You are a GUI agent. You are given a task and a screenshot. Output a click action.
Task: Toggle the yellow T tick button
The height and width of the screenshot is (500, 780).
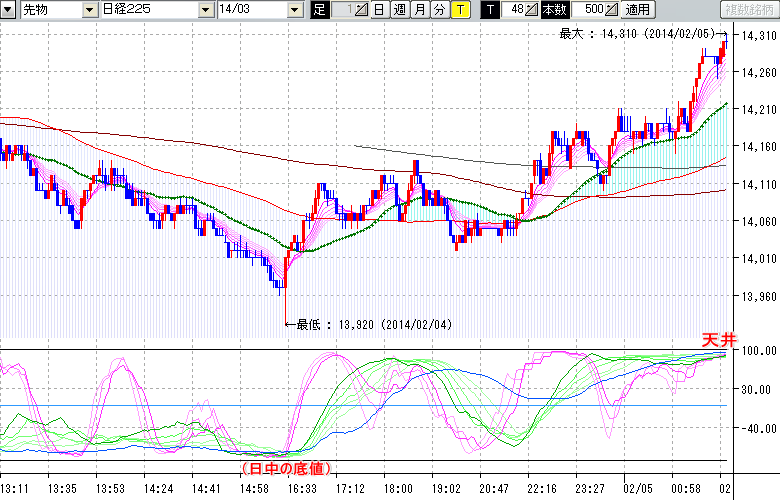click(460, 9)
